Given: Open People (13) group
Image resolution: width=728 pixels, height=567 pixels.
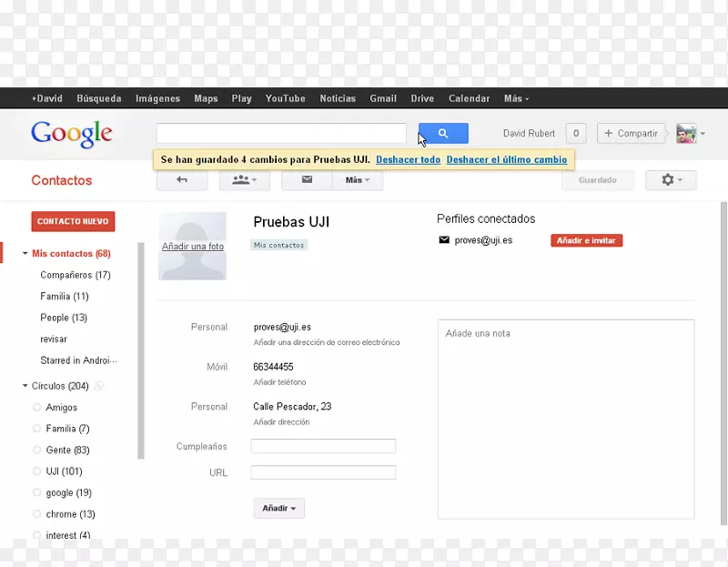Looking at the screenshot, I should [64, 318].
